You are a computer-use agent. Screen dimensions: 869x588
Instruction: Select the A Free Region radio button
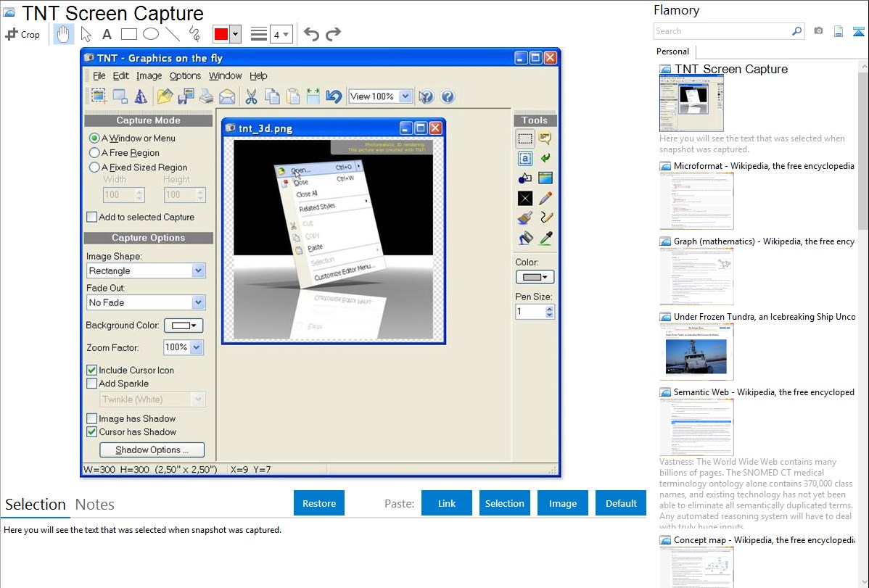pyautogui.click(x=94, y=153)
